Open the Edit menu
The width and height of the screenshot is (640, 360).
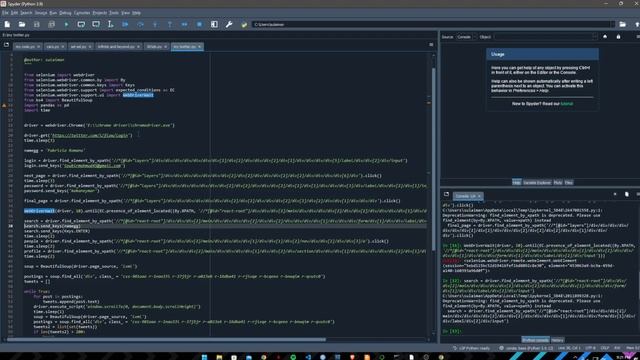point(14,13)
